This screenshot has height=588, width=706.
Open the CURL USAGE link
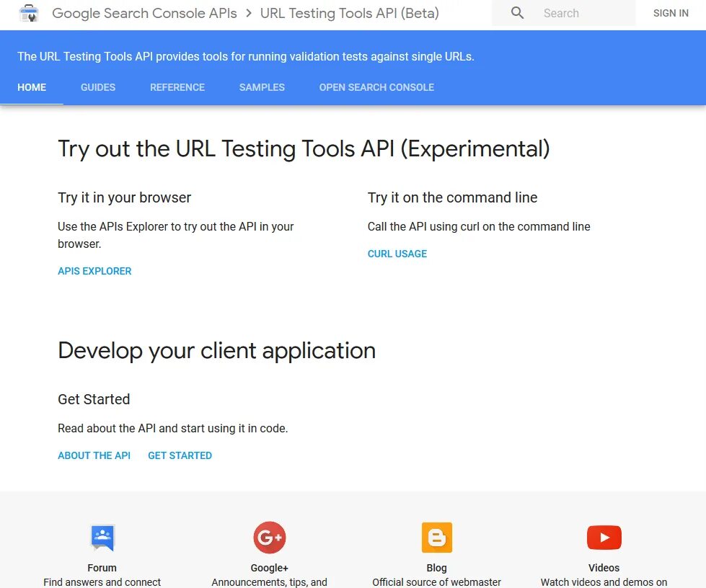[397, 254]
